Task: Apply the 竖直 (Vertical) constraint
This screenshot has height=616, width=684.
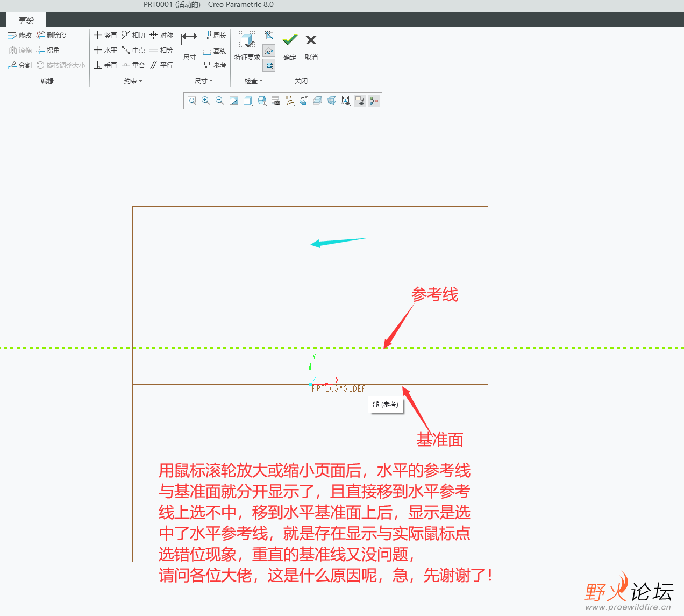Action: (x=105, y=36)
